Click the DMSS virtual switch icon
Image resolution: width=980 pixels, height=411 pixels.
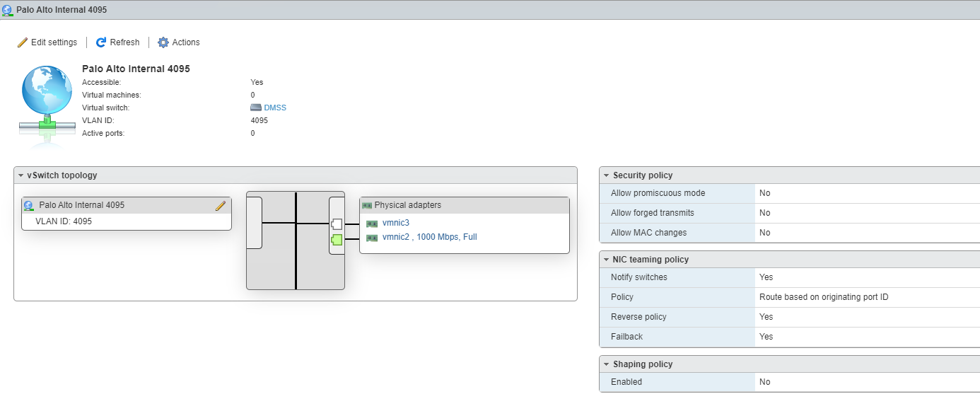pos(256,108)
